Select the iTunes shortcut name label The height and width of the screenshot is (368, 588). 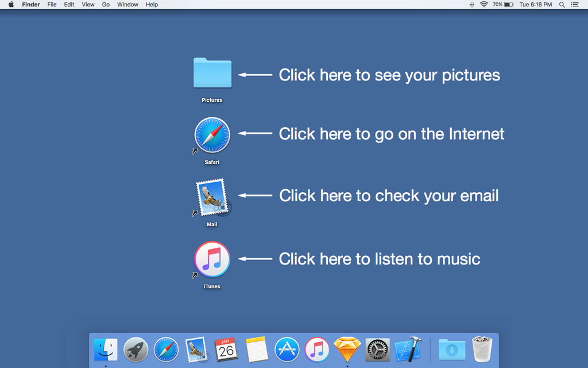212,286
